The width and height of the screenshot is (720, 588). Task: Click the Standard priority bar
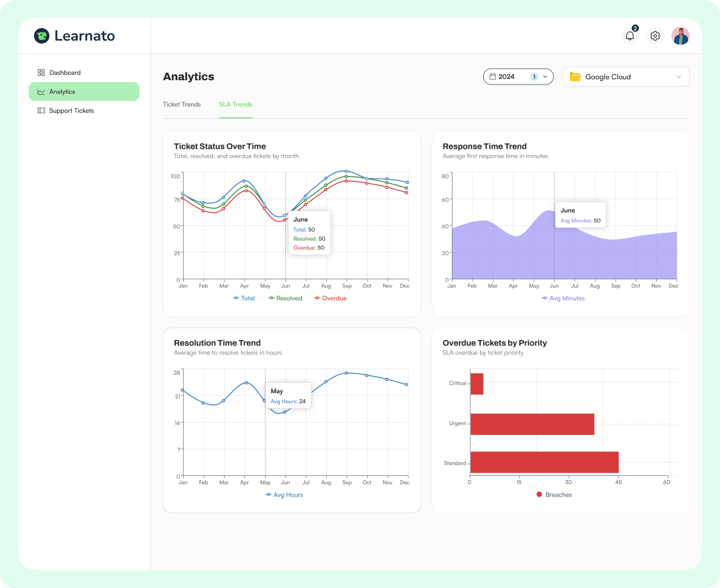tap(544, 462)
